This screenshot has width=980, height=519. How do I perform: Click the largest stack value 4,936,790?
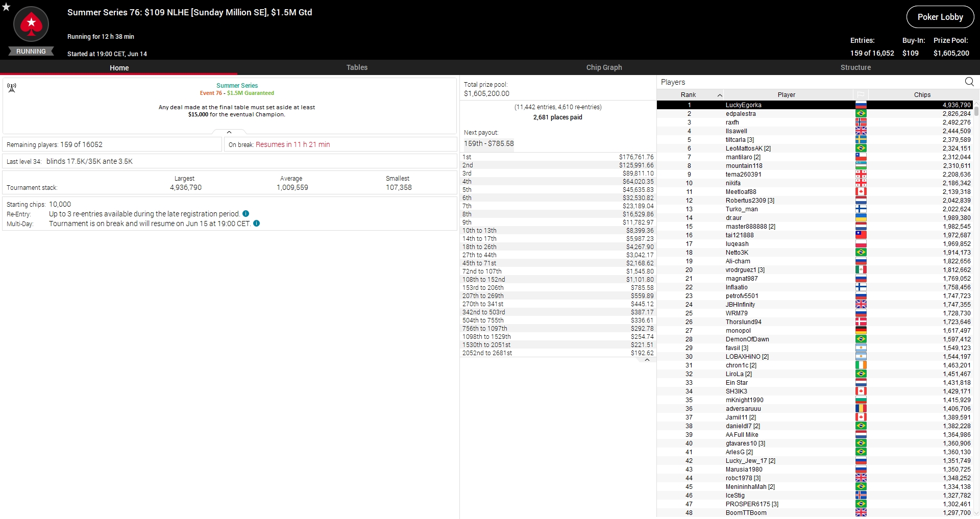point(186,187)
